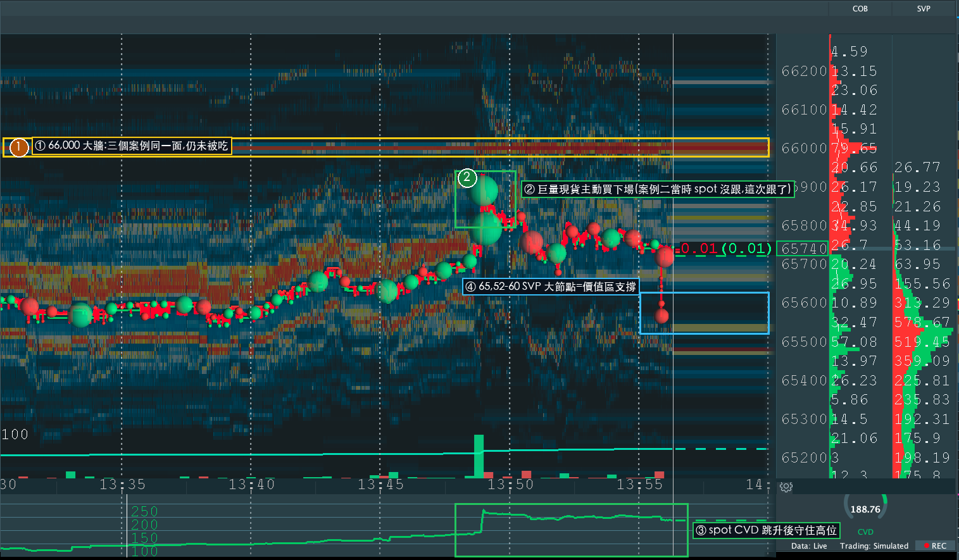Select the orange circled number 1 marker
959x560 pixels.
click(x=19, y=147)
